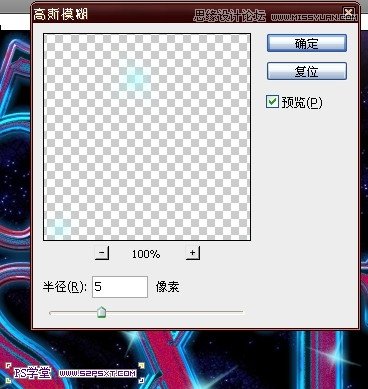This screenshot has height=389, width=368.
Task: Confirm the blur with the 确定 button
Action: tap(307, 43)
